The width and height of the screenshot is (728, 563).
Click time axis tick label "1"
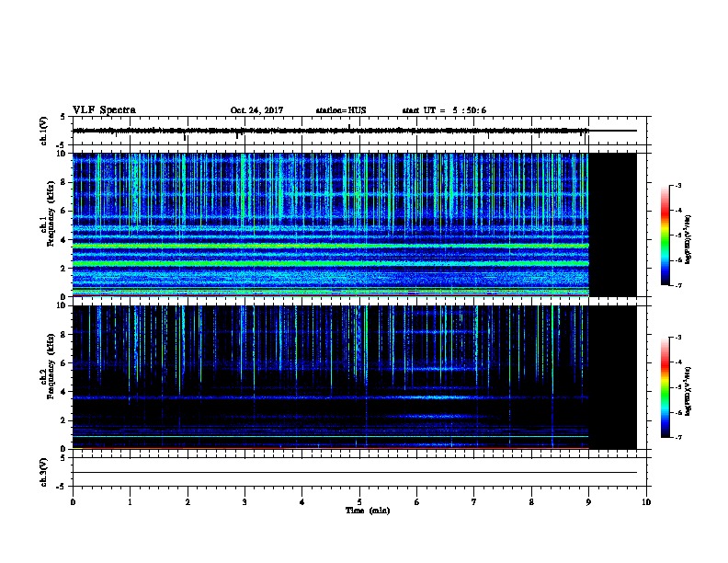[130, 502]
